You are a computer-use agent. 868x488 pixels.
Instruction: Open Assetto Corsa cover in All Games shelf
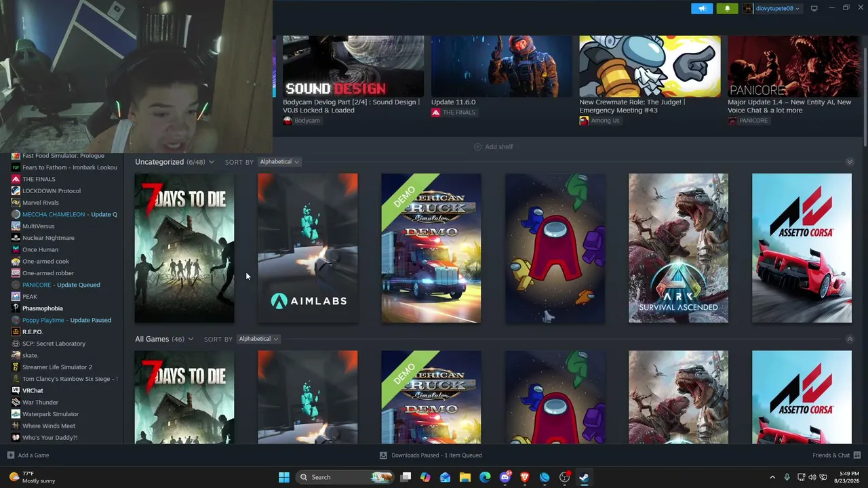click(x=802, y=397)
